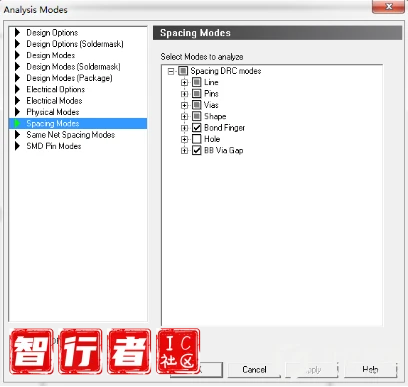Click the arrow icon beside Physical Modes
This screenshot has height=387, width=408.
18,112
